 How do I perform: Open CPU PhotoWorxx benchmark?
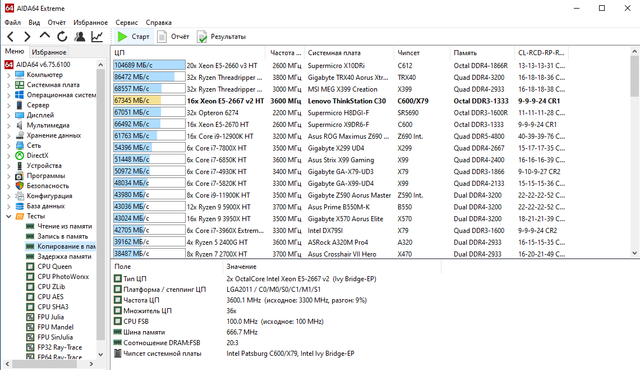click(x=58, y=277)
